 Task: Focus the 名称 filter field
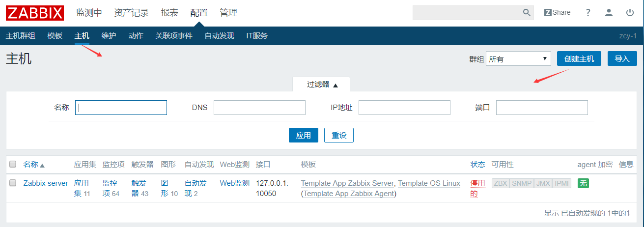[121, 108]
